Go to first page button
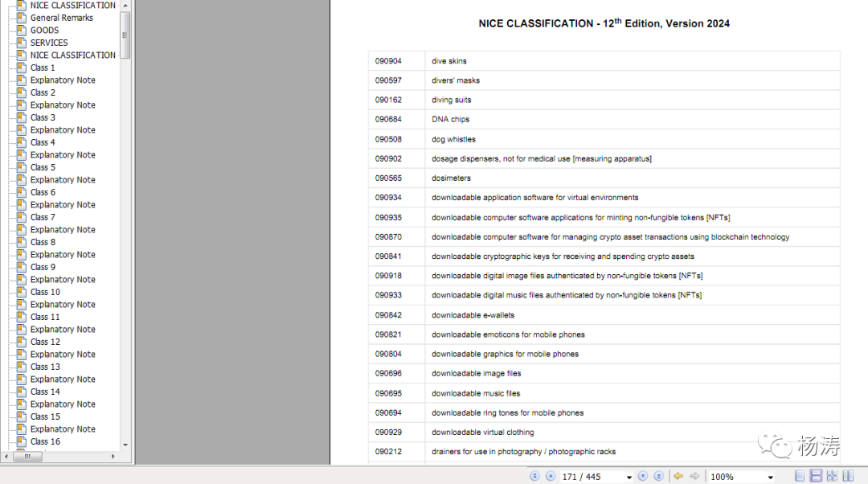 (x=534, y=476)
